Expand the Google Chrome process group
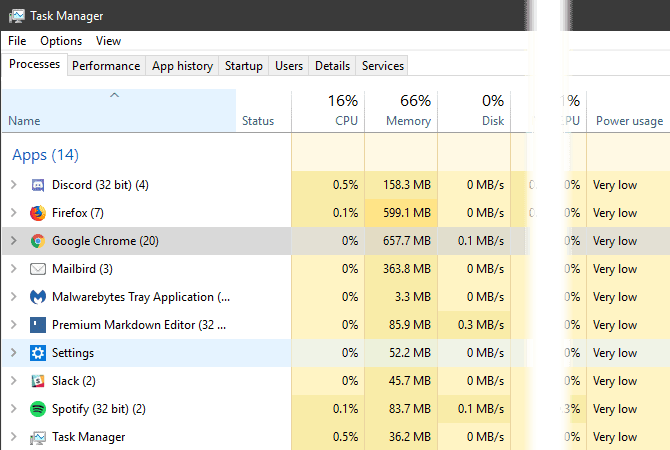 14,241
